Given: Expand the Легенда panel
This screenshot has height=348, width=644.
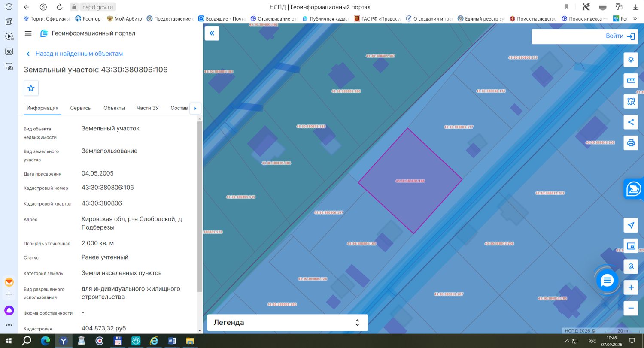Looking at the screenshot, I should pos(287,323).
